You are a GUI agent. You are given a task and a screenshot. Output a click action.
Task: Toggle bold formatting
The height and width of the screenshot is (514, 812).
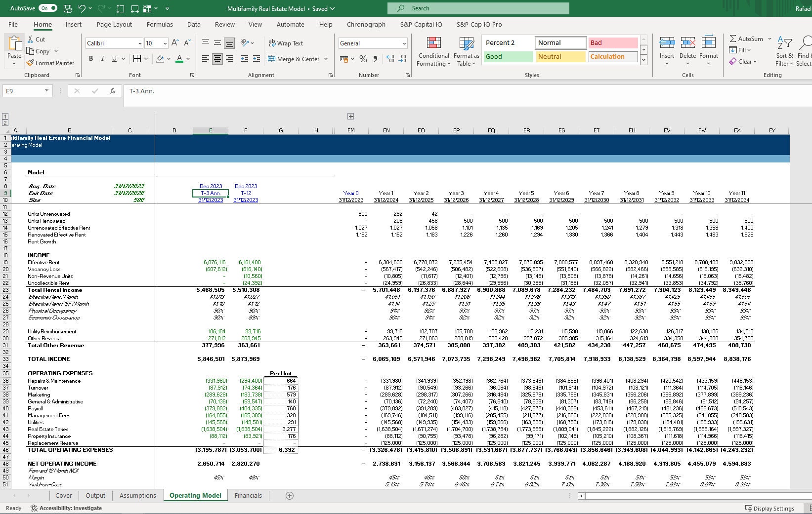pyautogui.click(x=90, y=58)
